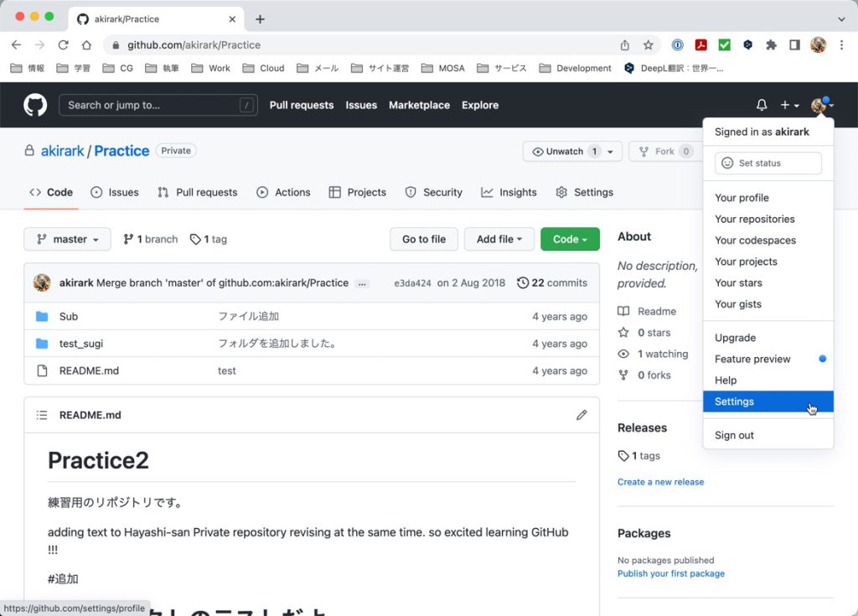858x616 pixels.
Task: Open the notifications bell
Action: point(761,105)
